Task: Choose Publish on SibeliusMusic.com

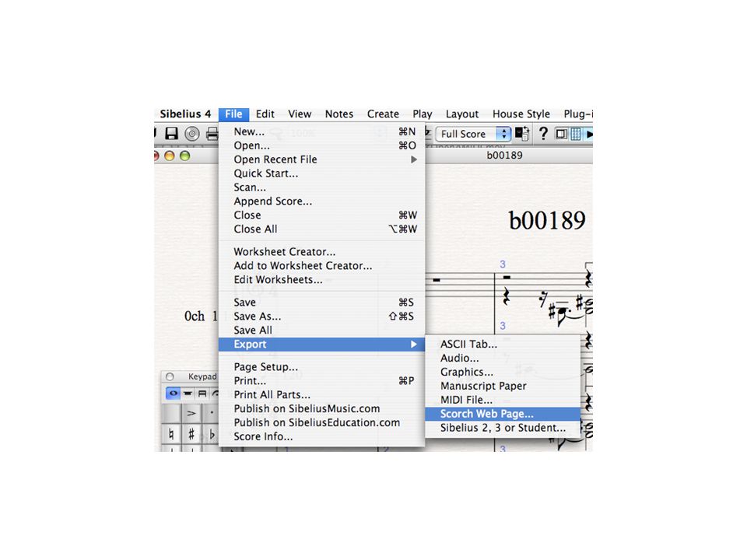Action: (x=321, y=408)
